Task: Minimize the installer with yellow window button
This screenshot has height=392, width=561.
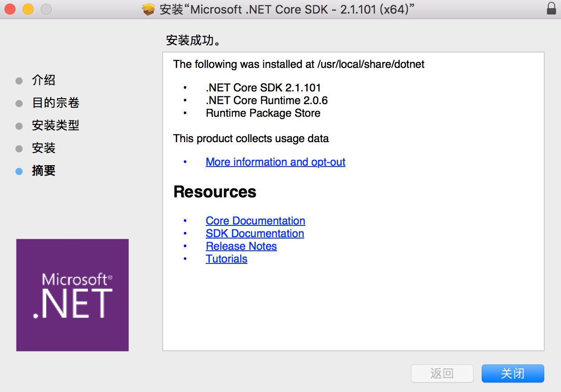Action: click(28, 9)
